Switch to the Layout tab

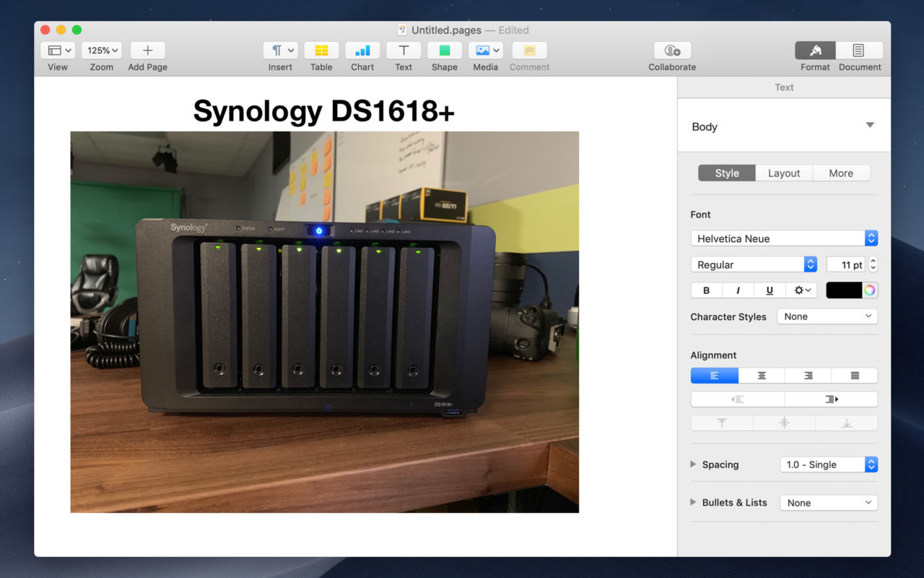784,173
